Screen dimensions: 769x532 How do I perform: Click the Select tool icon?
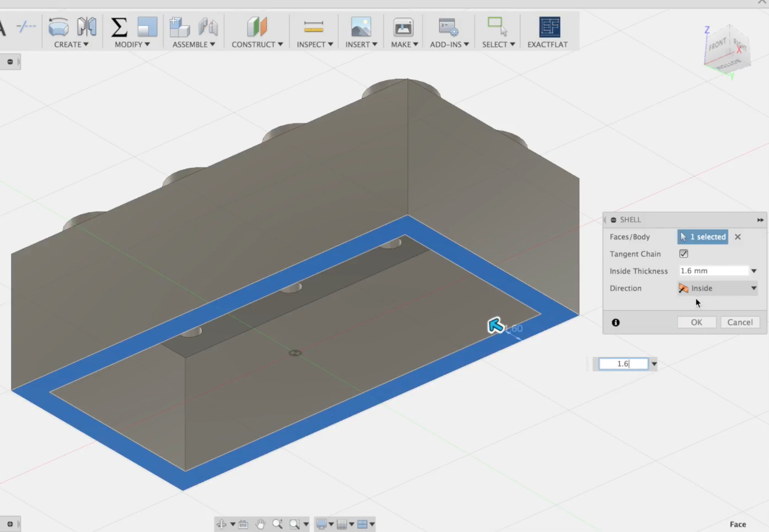(497, 27)
